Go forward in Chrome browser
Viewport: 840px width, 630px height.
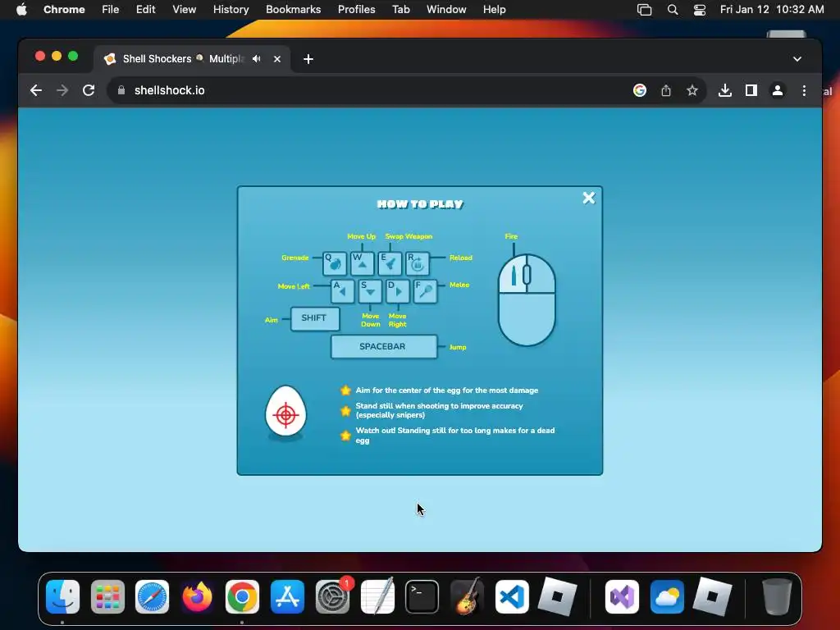[62, 90]
